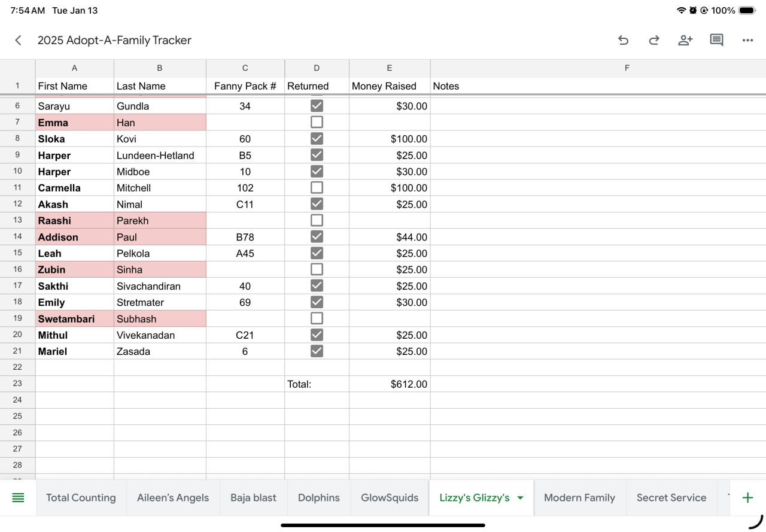Tap the document title 2025 Adopt-A-Family Tracker
This screenshot has width=766, height=532.
click(x=114, y=40)
